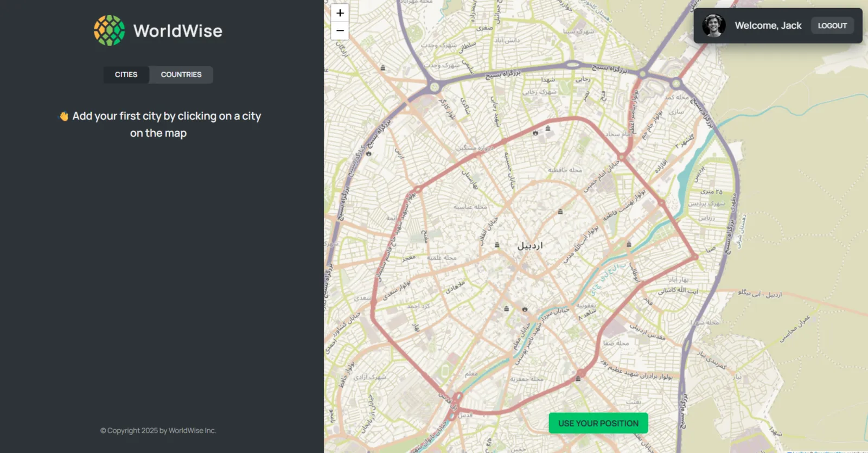Click the Use Your Position button
Image resolution: width=868 pixels, height=453 pixels.
click(x=598, y=423)
